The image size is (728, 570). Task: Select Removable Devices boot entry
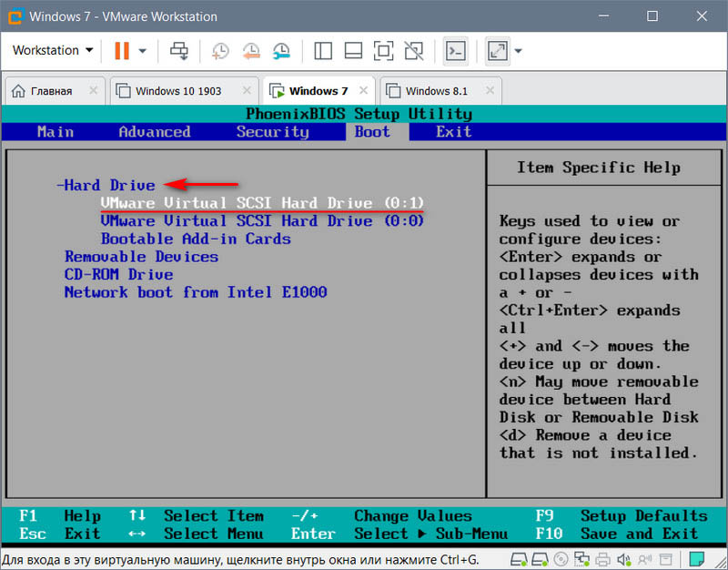point(141,257)
